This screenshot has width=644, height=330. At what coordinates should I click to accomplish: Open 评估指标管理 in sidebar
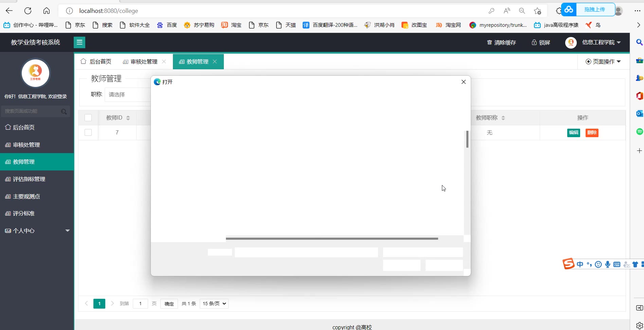point(37,179)
